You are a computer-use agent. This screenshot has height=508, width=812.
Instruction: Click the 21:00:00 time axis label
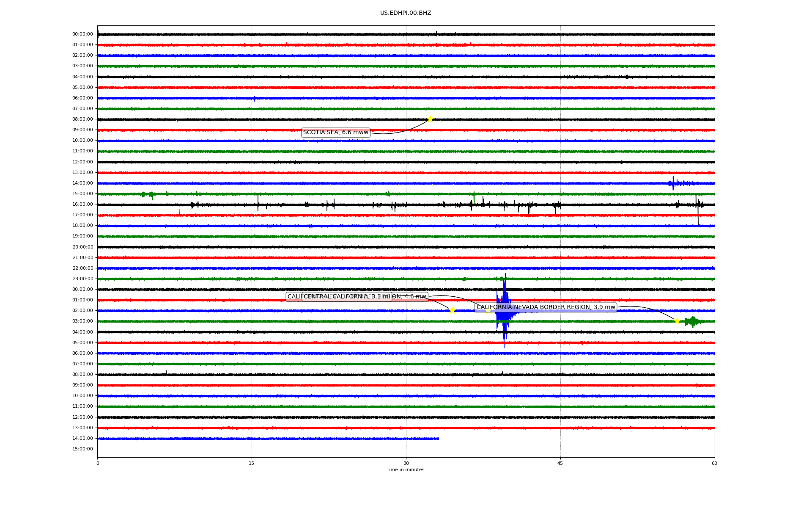[x=82, y=258]
